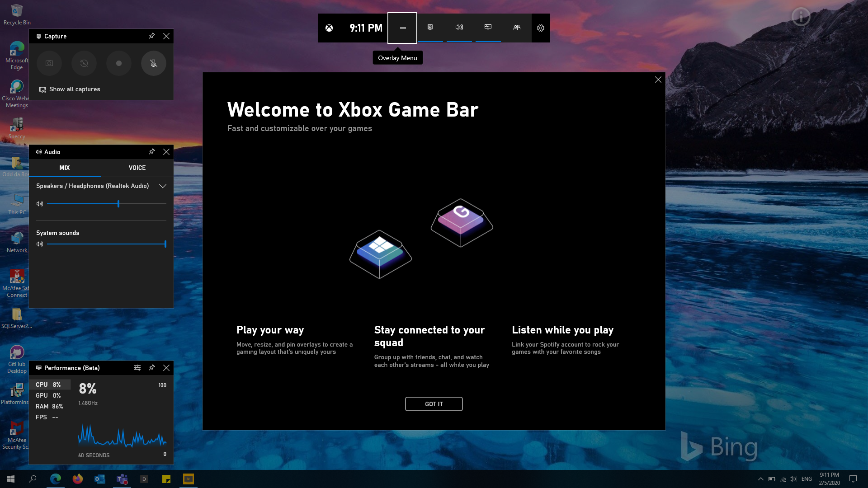Pin the Audio widget
This screenshot has height=488, width=868.
(152, 152)
